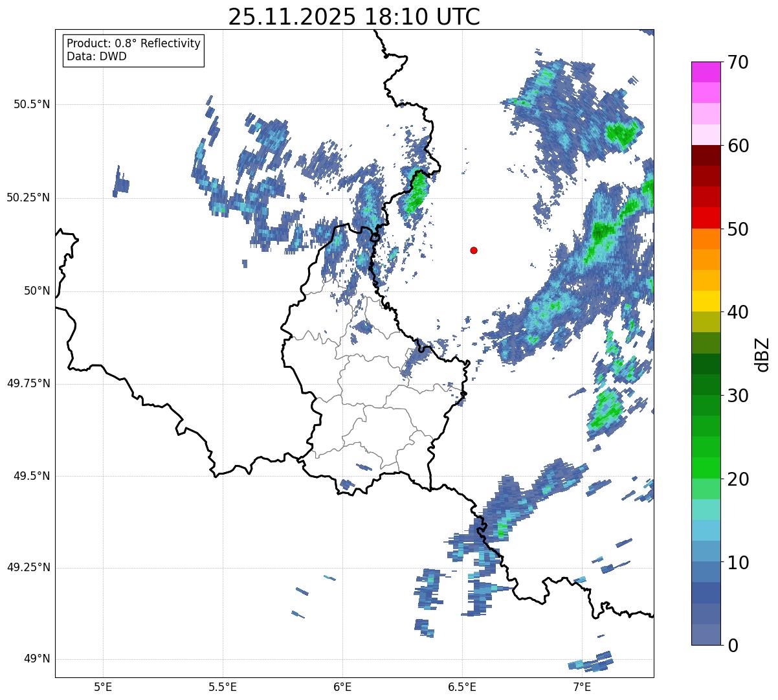Click the colorbar tick label 10
This screenshot has width=778, height=700.
[737, 562]
